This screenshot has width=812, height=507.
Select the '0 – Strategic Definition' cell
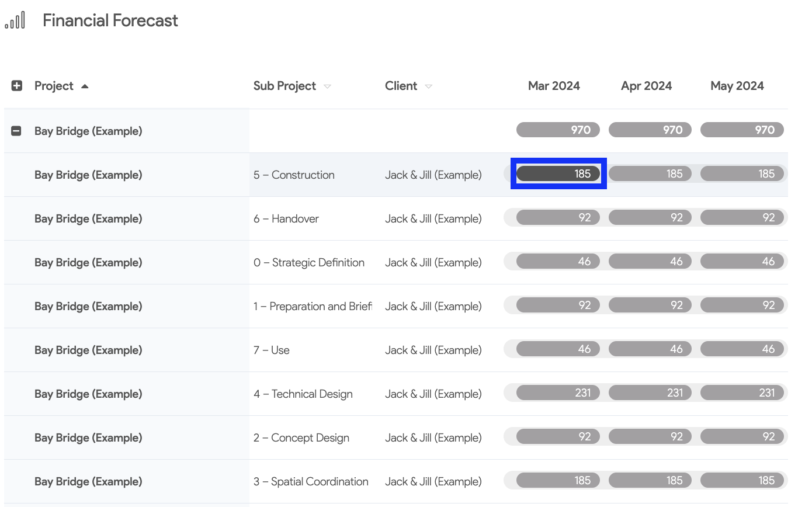click(309, 262)
